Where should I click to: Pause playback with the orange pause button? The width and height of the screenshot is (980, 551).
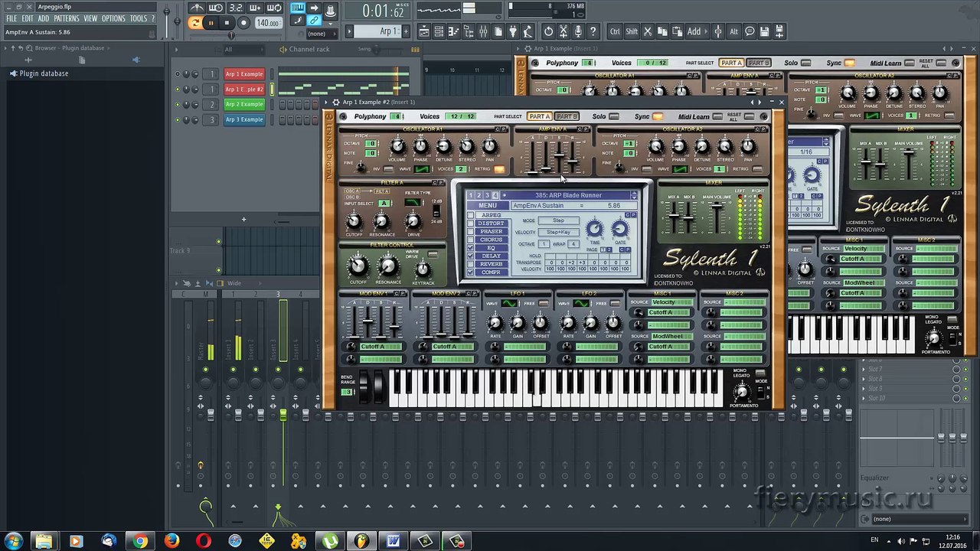(211, 23)
